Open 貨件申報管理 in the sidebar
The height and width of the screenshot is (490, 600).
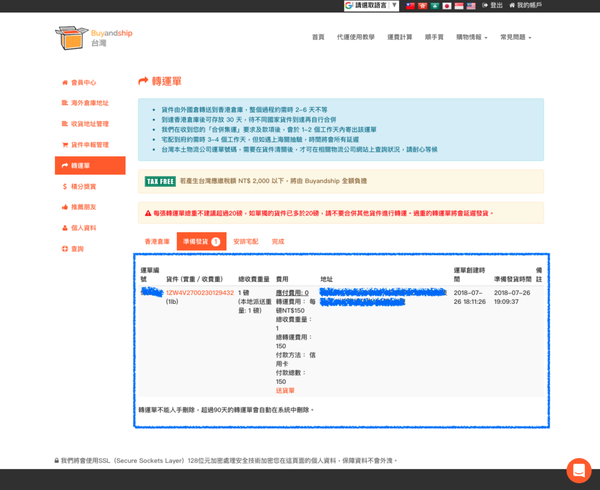tap(89, 145)
